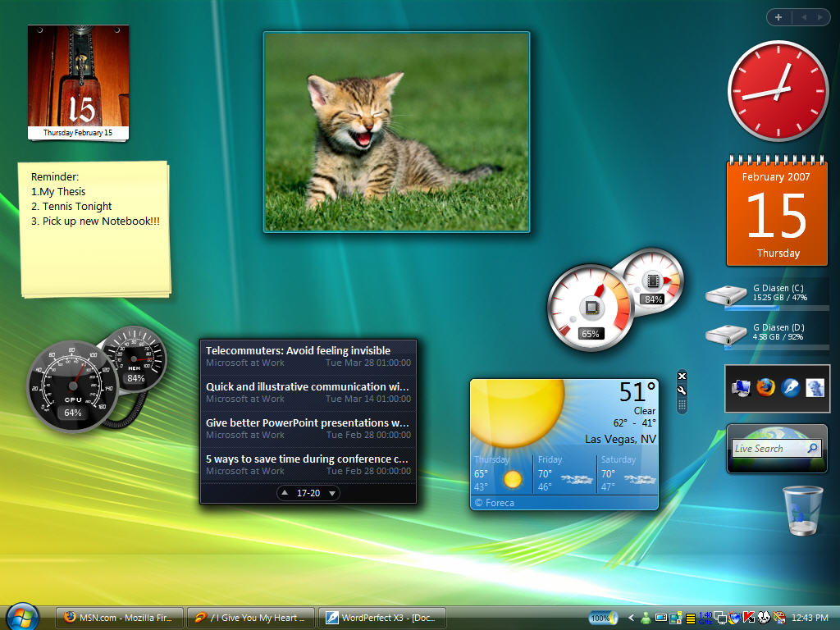Show next feed headlines with down arrow

[x=332, y=493]
